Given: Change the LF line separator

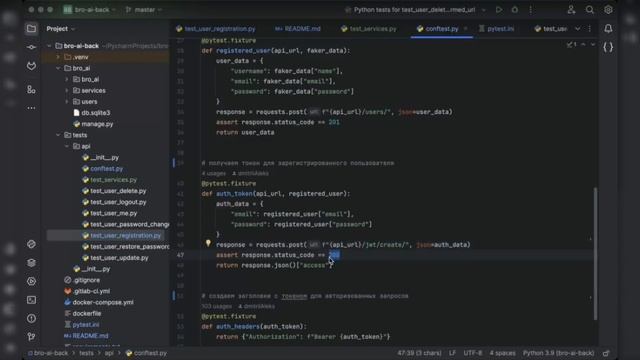Looking at the screenshot, I should point(452,353).
